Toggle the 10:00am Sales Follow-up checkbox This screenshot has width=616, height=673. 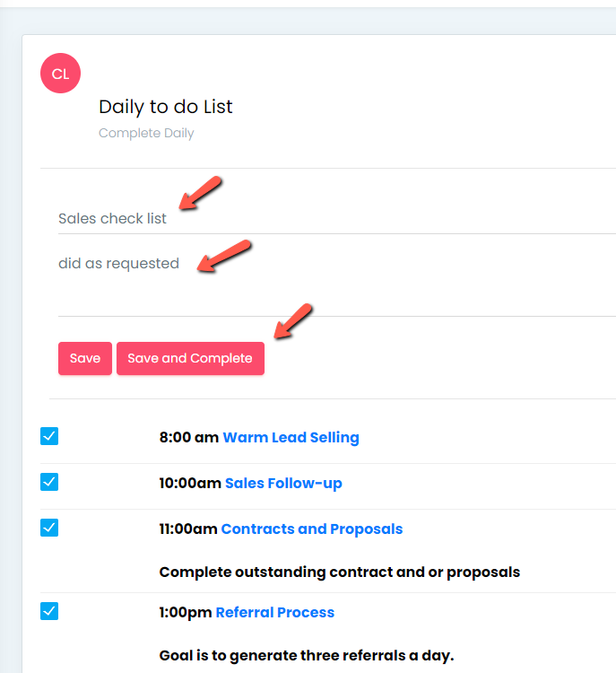(49, 482)
